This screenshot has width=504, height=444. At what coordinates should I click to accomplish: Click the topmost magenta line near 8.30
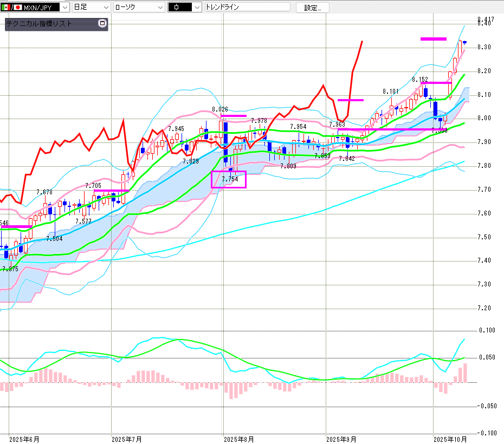tap(434, 38)
